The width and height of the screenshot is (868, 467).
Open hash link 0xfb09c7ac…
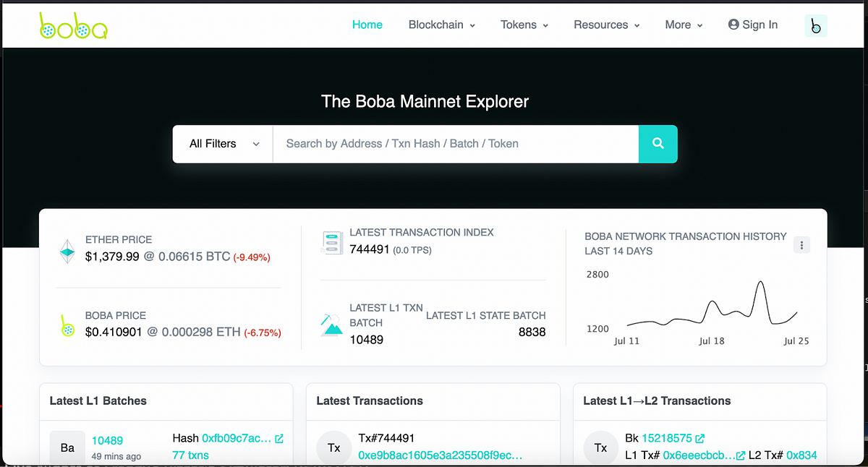pos(237,438)
